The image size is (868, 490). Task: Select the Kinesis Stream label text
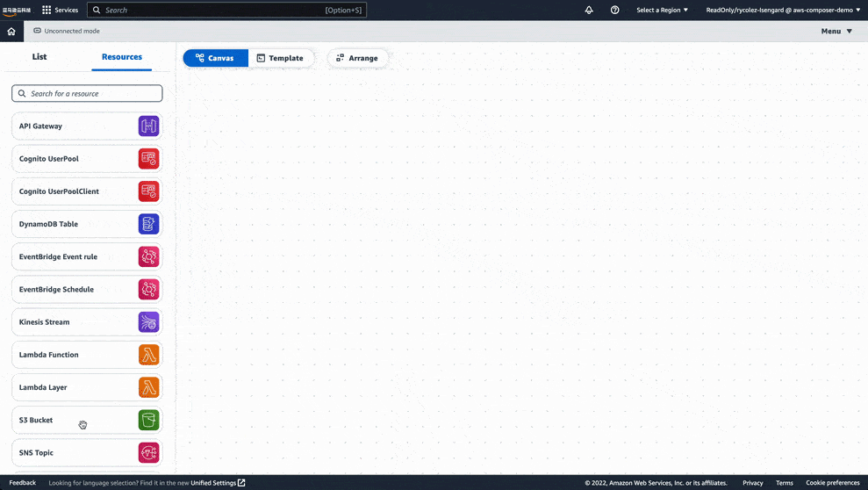coord(44,322)
